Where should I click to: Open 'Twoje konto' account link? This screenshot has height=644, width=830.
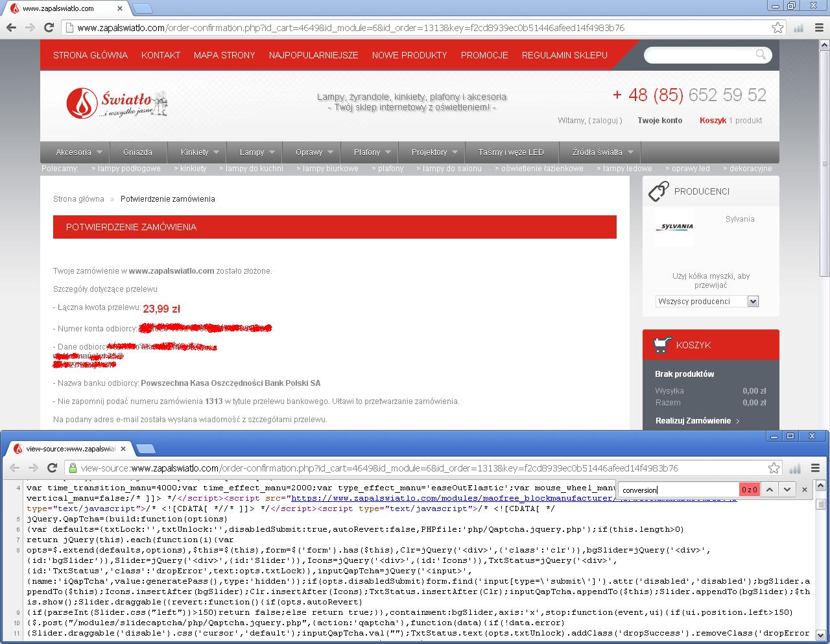click(659, 121)
